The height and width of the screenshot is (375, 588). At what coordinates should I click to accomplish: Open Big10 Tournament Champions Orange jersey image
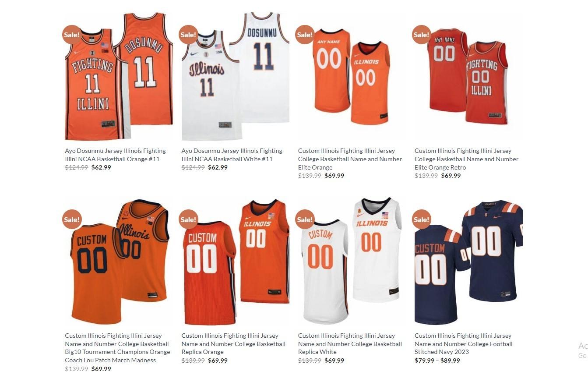pyautogui.click(x=119, y=261)
